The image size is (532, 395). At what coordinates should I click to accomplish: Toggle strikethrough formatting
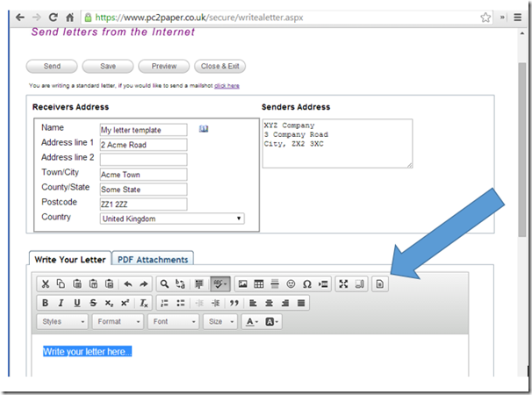93,303
